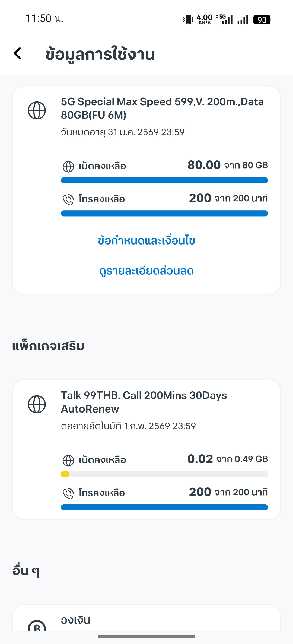Tap the back arrow in the header
This screenshot has width=293, height=644.
coord(18,53)
